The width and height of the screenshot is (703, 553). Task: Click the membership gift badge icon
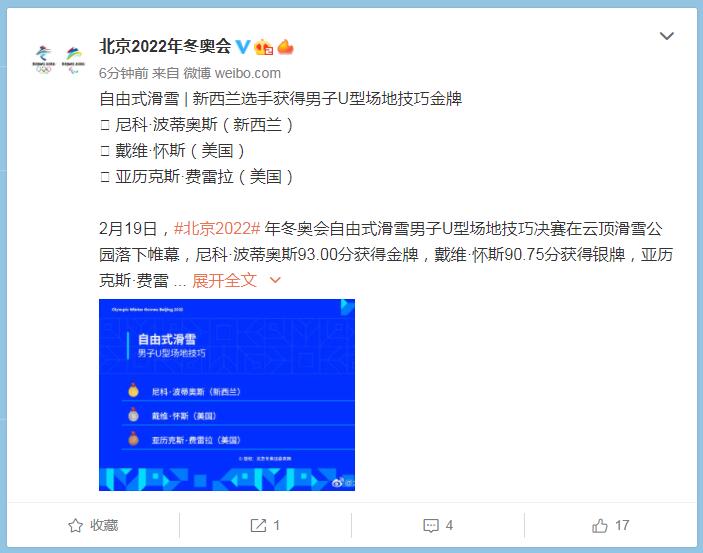(x=263, y=47)
